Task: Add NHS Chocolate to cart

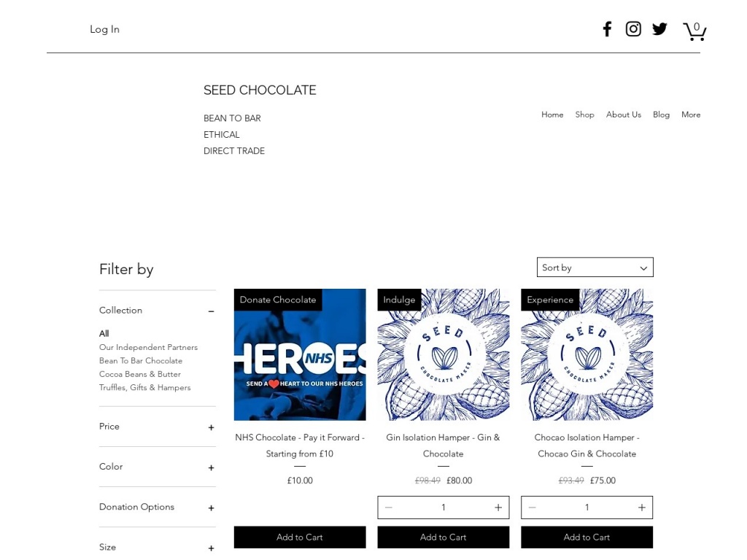Action: (299, 537)
